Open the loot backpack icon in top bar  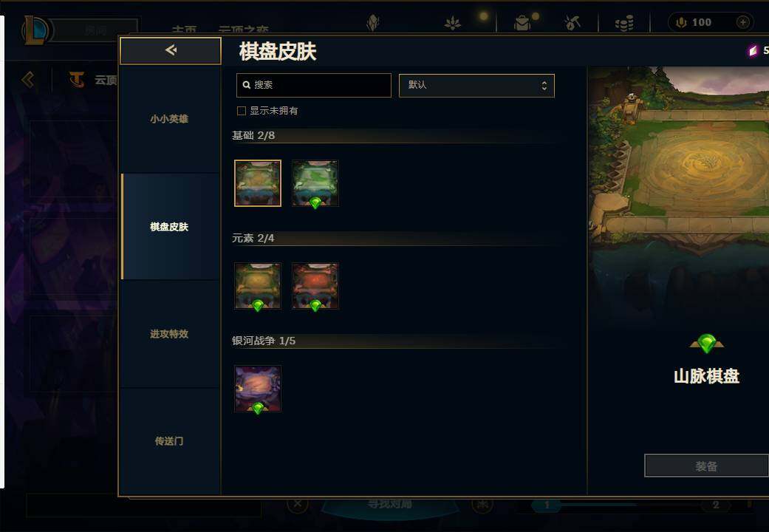click(x=523, y=23)
